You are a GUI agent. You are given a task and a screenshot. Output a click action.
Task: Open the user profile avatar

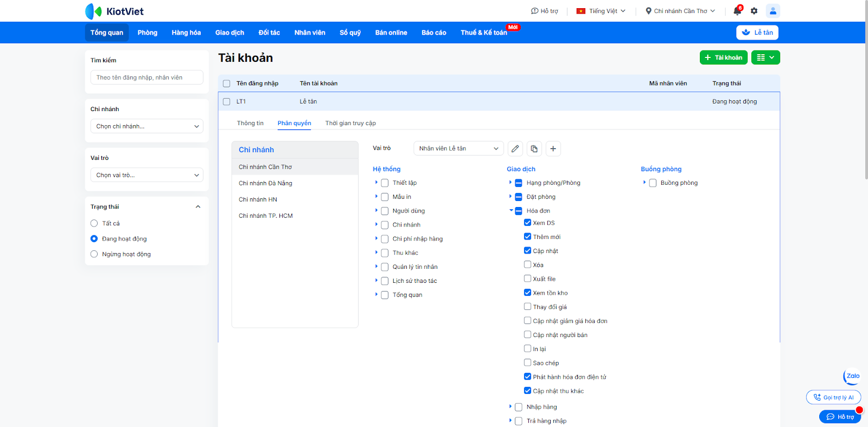tap(773, 11)
